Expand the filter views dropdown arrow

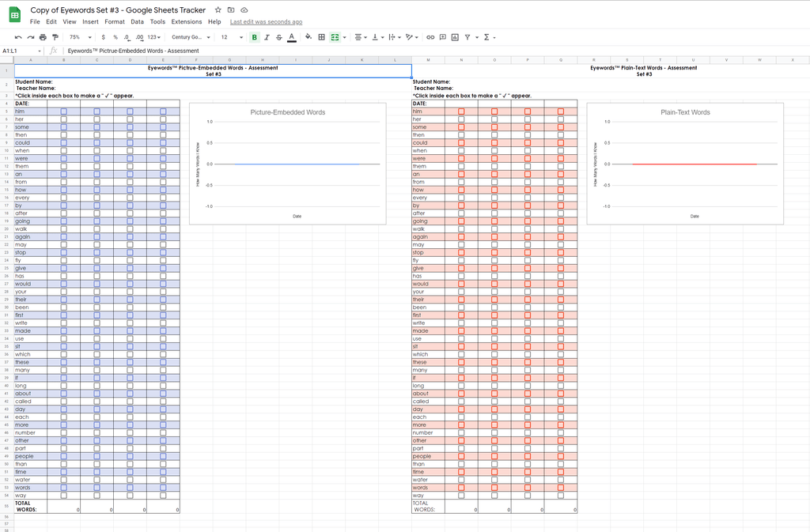pyautogui.click(x=477, y=37)
